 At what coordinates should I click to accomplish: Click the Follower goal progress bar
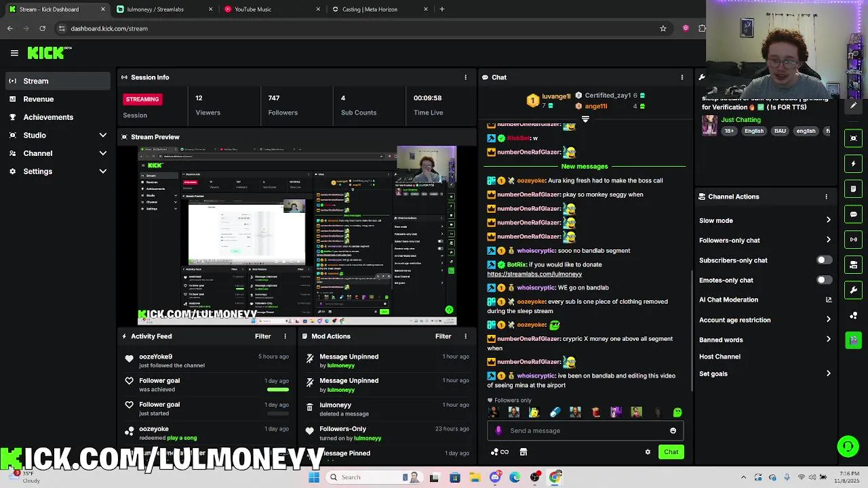[277, 390]
